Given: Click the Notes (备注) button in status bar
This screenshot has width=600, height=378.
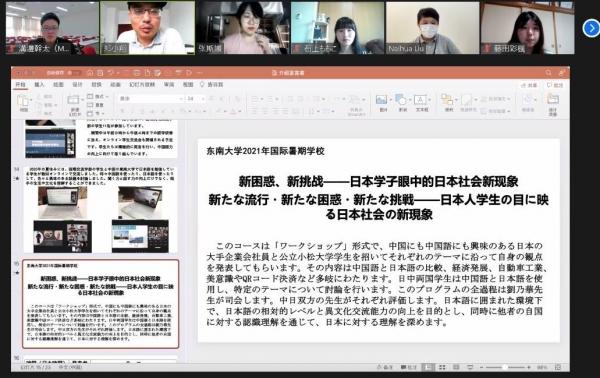Looking at the screenshot, I should [x=385, y=367].
